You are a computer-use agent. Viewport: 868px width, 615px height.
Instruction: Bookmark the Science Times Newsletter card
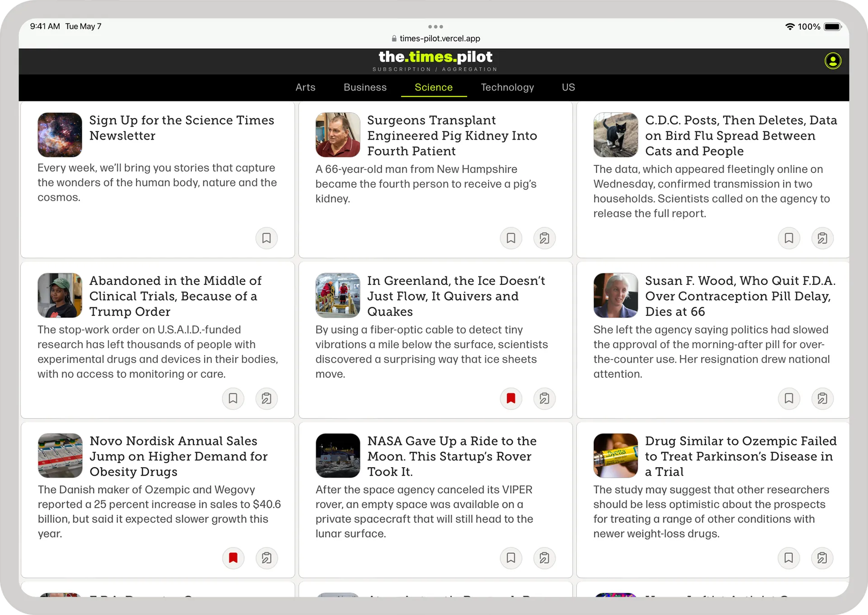(x=267, y=238)
